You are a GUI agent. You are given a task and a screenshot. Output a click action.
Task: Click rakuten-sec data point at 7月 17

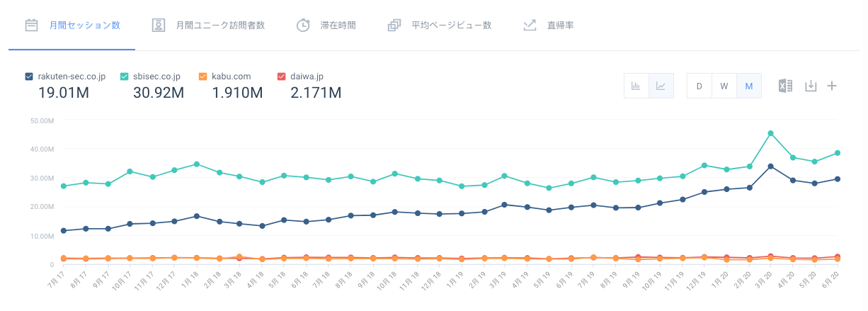pos(64,231)
